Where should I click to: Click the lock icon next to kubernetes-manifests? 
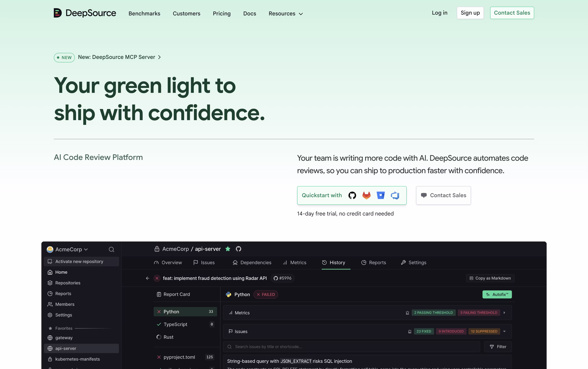click(50, 359)
